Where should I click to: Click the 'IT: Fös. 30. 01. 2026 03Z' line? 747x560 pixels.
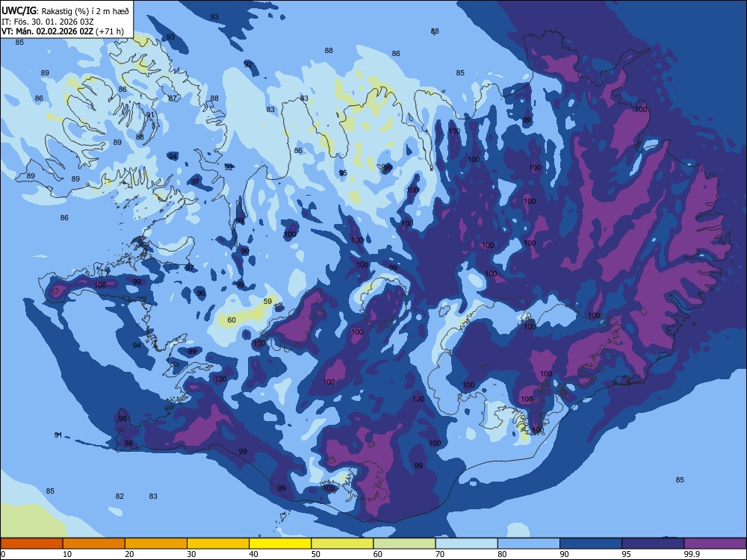pos(47,22)
